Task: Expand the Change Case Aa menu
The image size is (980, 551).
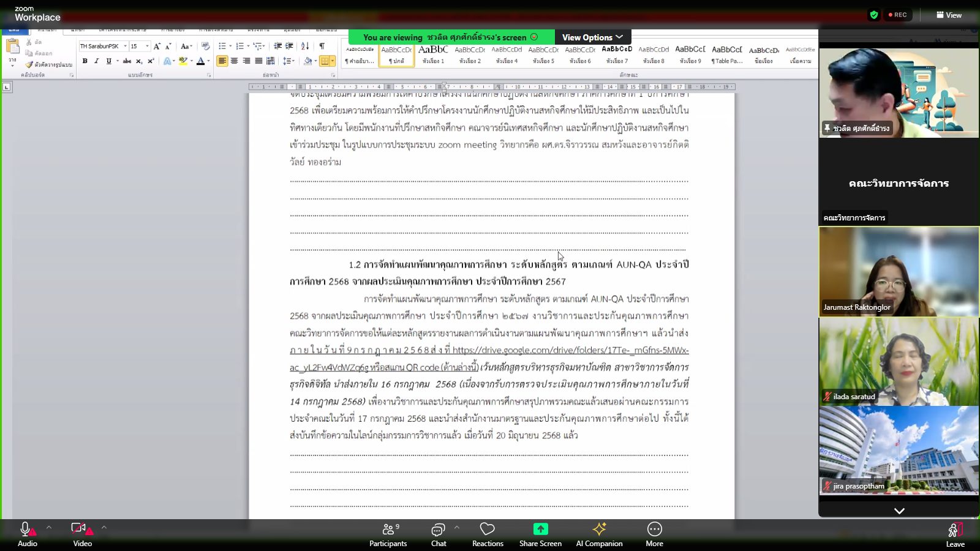Action: point(186,46)
